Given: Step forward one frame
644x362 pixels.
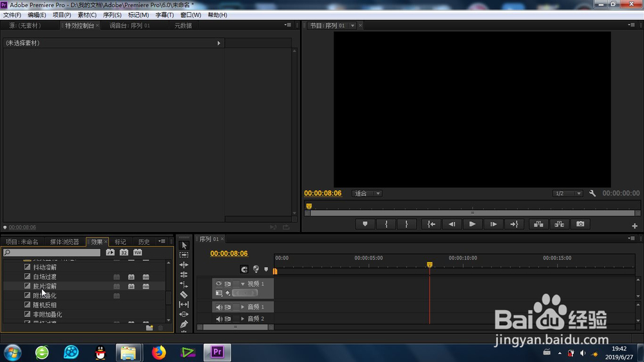Looking at the screenshot, I should [493, 224].
